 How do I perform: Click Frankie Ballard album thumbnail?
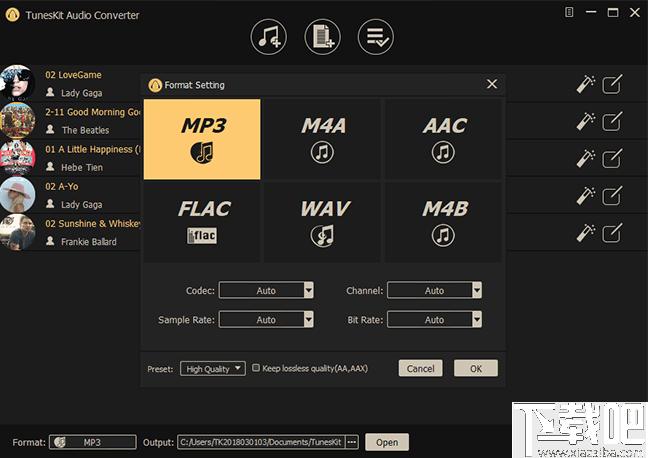click(x=17, y=232)
